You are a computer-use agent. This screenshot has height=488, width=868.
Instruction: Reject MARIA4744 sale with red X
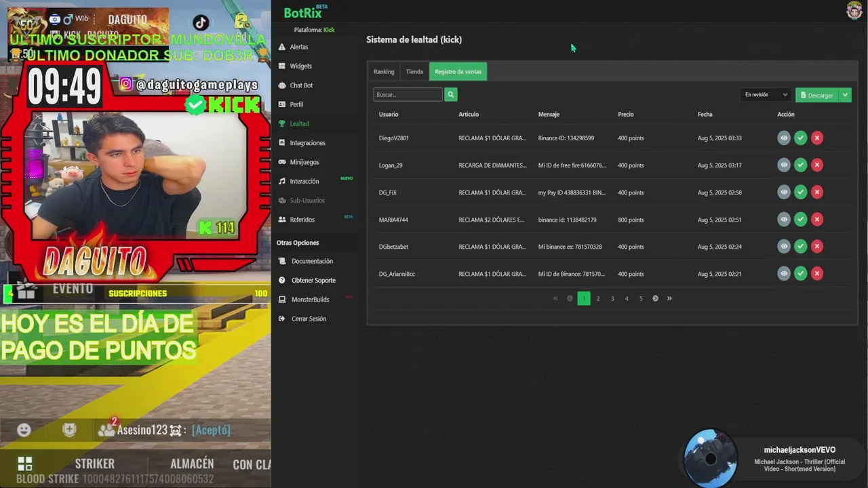[x=817, y=220]
